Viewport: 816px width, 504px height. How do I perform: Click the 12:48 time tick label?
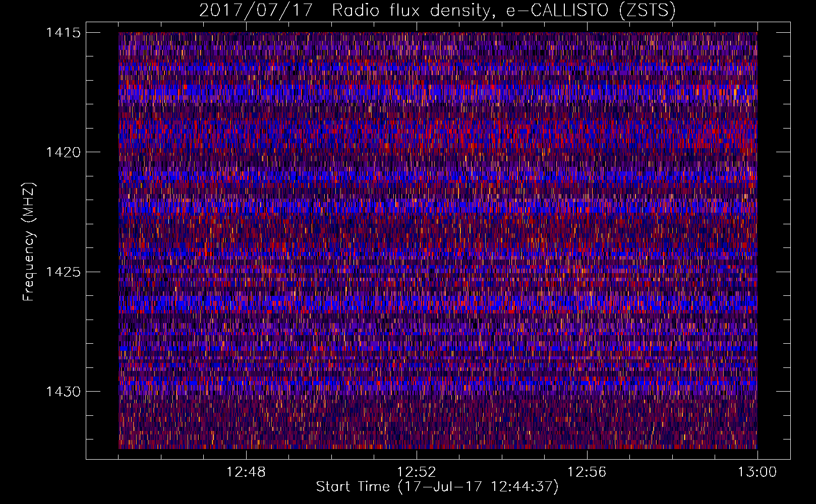coord(246,472)
